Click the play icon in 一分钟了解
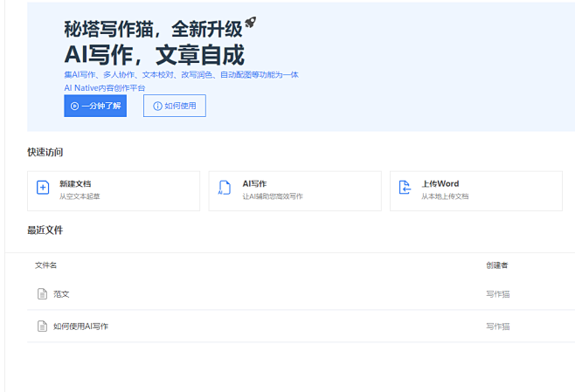575x392 pixels. 74,106
